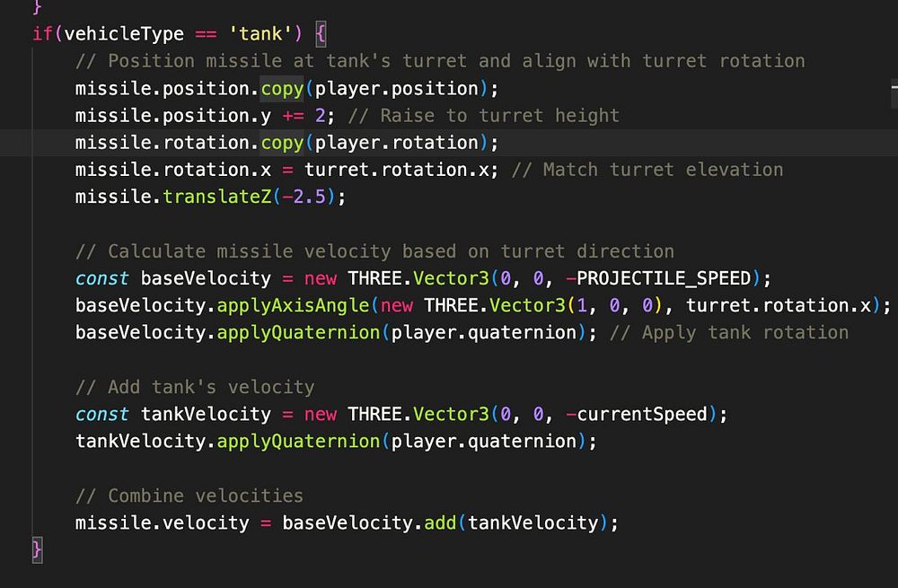
Task: Click the 'add' method in baseVelocity.add
Action: 440,522
